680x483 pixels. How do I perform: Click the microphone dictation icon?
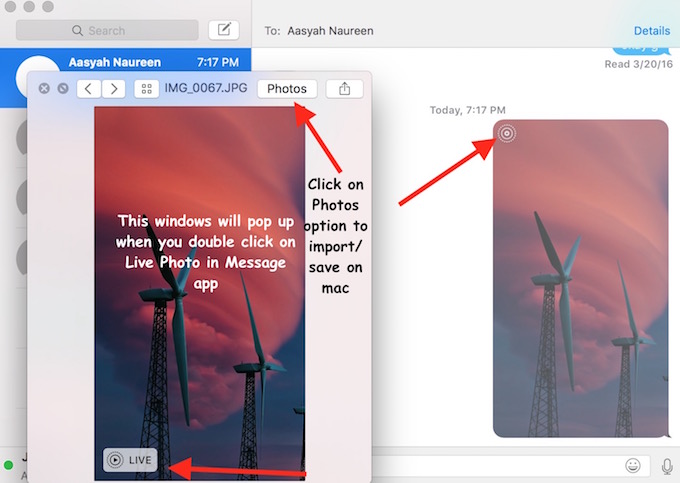coord(667,465)
